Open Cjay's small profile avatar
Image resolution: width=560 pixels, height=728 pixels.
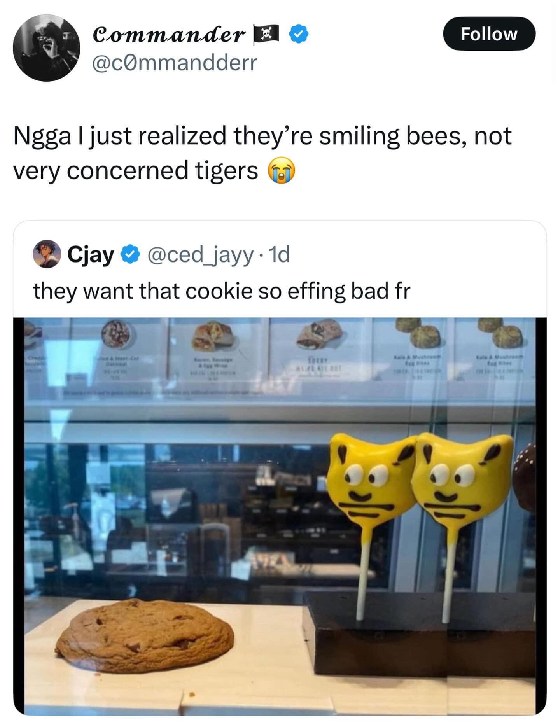[47, 254]
